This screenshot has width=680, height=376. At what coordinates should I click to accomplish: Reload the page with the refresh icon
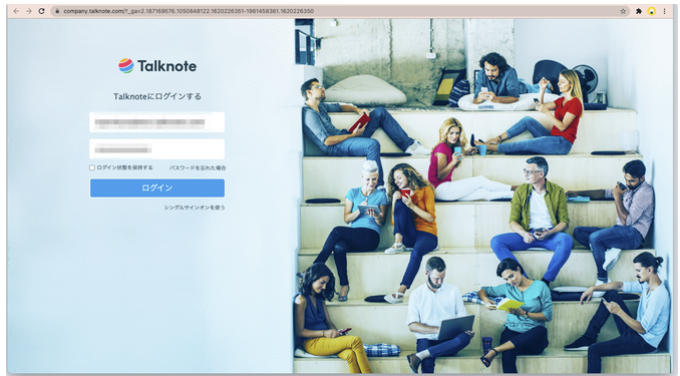[x=42, y=11]
